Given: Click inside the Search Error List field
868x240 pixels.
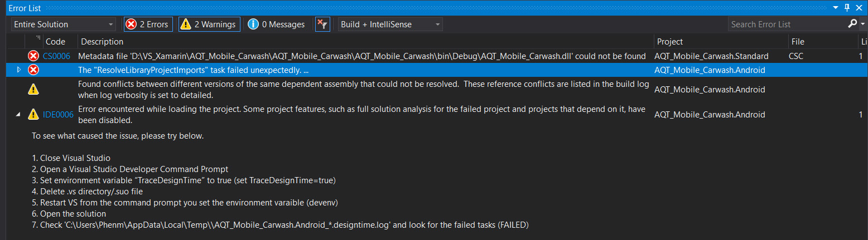Looking at the screenshot, I should [x=787, y=25].
